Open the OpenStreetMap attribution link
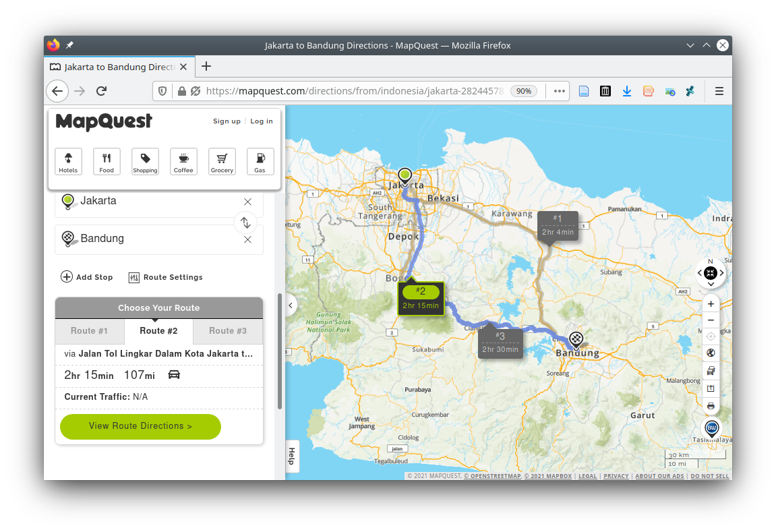Image resolution: width=776 pixels, height=532 pixels. point(492,476)
